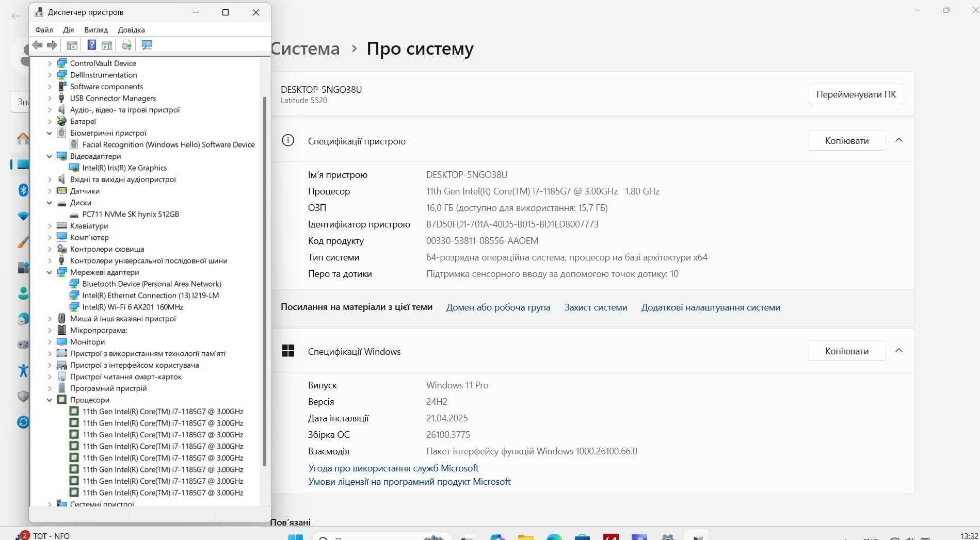
Task: Expand the ControlVault Device node
Action: coord(50,63)
